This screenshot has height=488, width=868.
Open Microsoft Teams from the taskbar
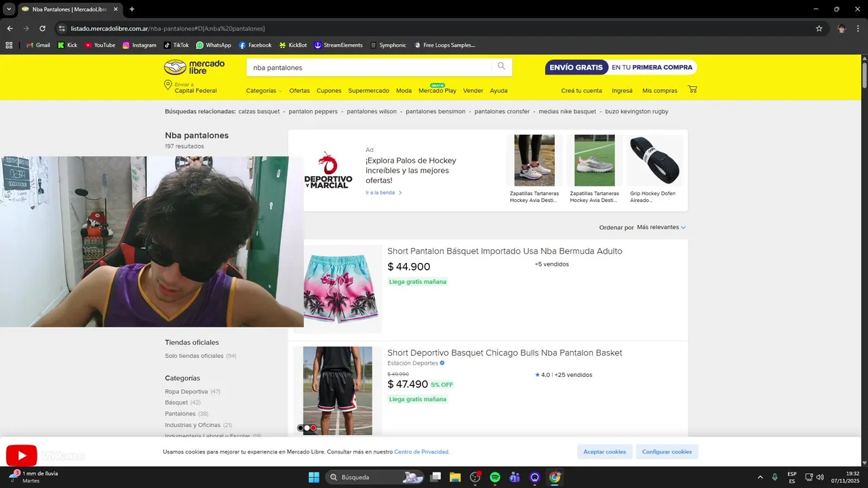point(515,477)
